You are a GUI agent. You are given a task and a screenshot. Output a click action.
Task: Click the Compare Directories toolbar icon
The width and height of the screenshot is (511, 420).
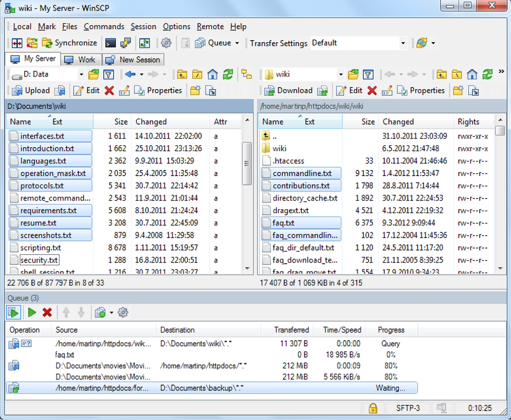pos(17,43)
